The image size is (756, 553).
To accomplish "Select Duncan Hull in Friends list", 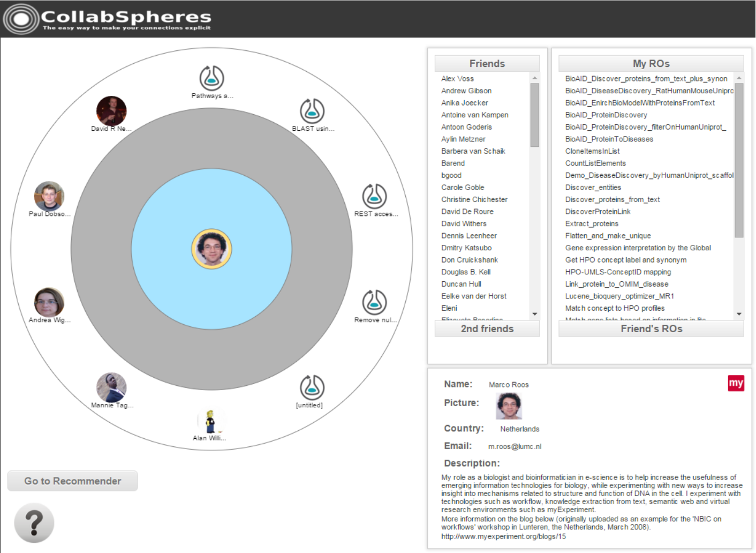I will 461,284.
